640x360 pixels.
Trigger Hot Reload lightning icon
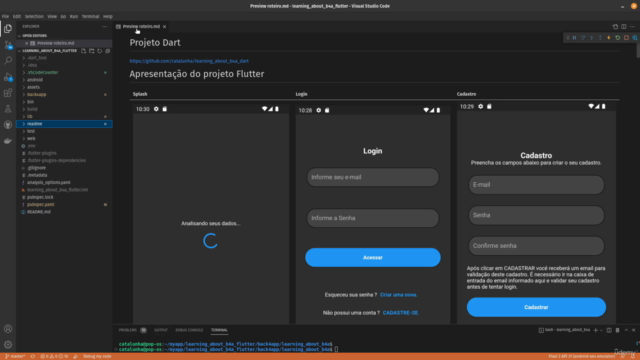point(609,38)
